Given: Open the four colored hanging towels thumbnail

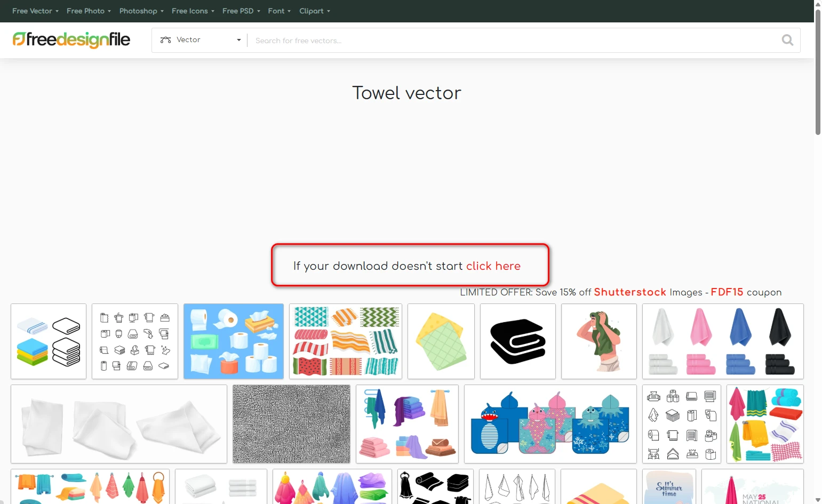Looking at the screenshot, I should click(722, 341).
